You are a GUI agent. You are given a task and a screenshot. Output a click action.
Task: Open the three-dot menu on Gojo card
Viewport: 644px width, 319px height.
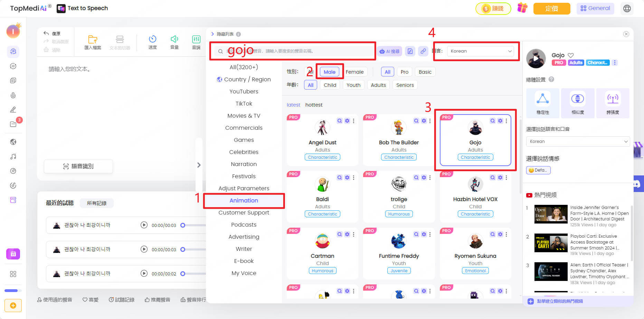tap(506, 121)
